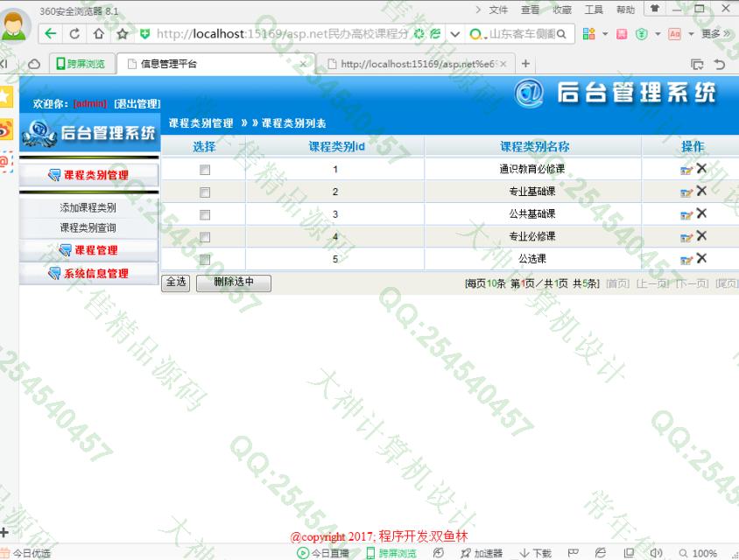Open the colorful apps grid icon

tap(588, 34)
